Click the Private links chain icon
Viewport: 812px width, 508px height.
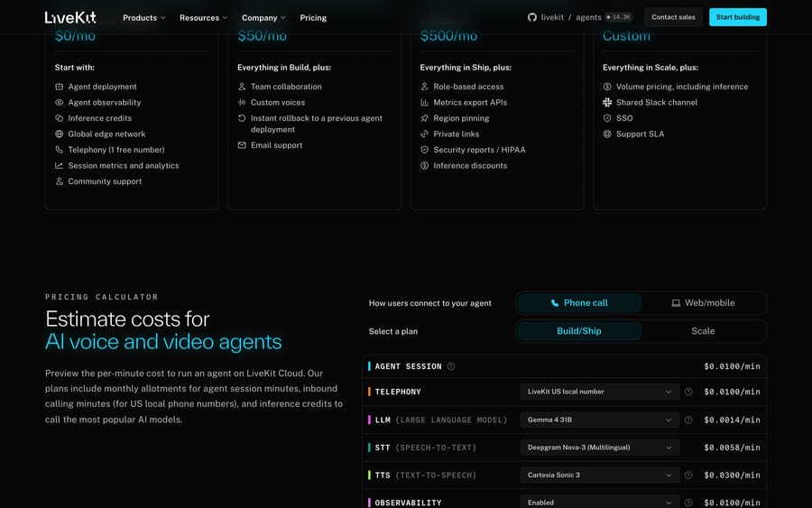point(425,134)
